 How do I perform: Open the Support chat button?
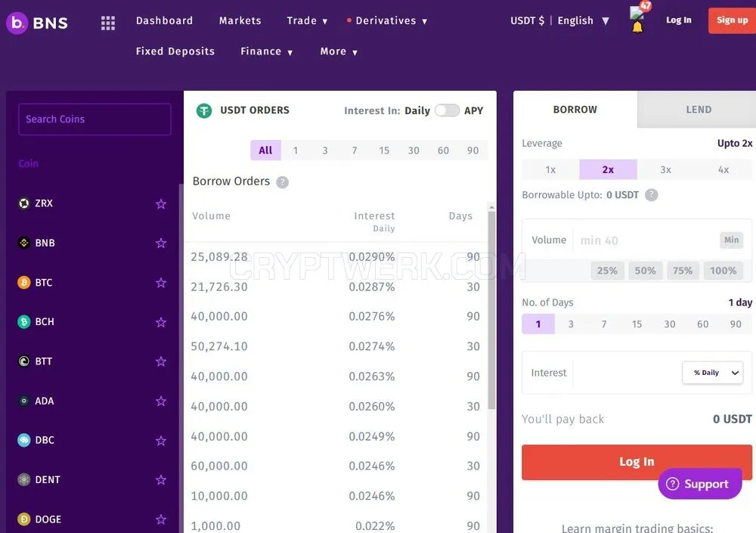[699, 484]
